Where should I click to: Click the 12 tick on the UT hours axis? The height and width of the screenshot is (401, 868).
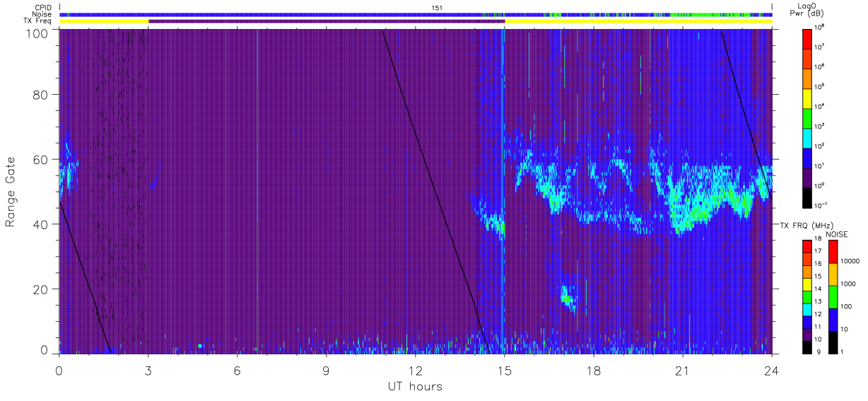[x=416, y=370]
